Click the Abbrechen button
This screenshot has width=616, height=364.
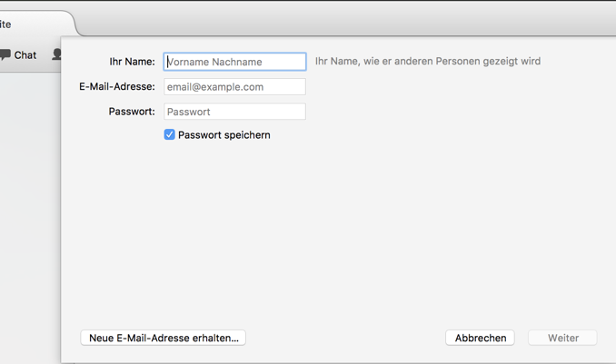[480, 338]
